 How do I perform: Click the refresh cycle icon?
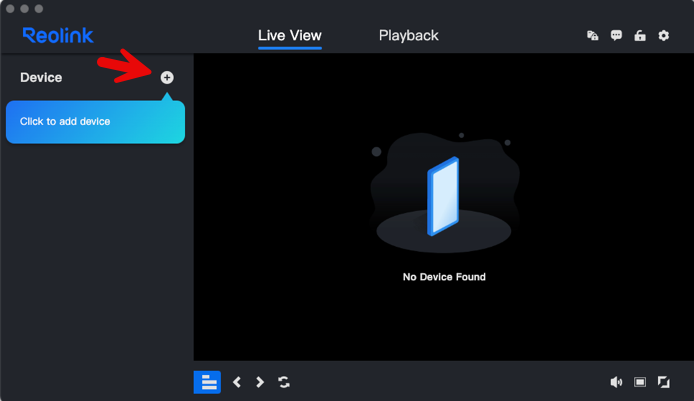pyautogui.click(x=284, y=382)
